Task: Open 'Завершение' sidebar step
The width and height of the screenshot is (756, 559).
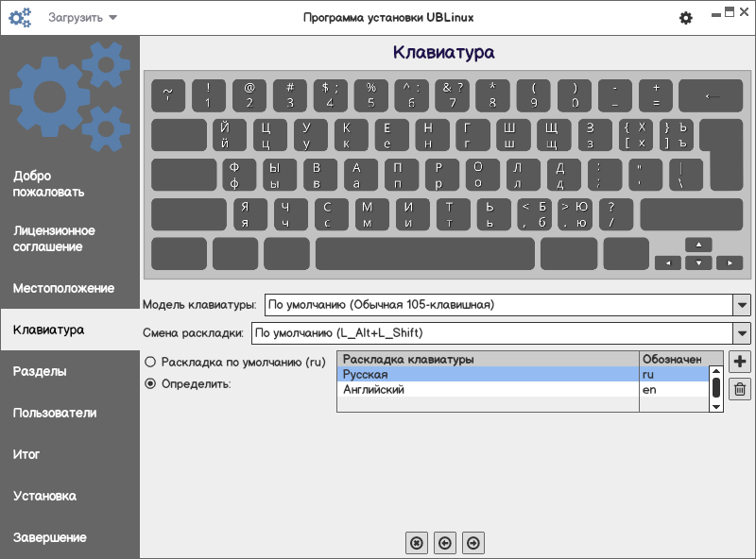Action: click(70, 537)
